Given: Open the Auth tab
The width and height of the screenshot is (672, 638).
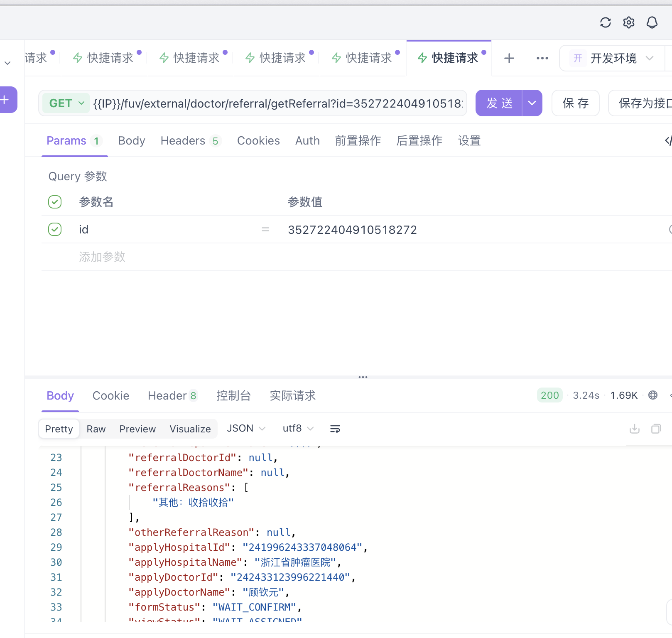Looking at the screenshot, I should (307, 141).
